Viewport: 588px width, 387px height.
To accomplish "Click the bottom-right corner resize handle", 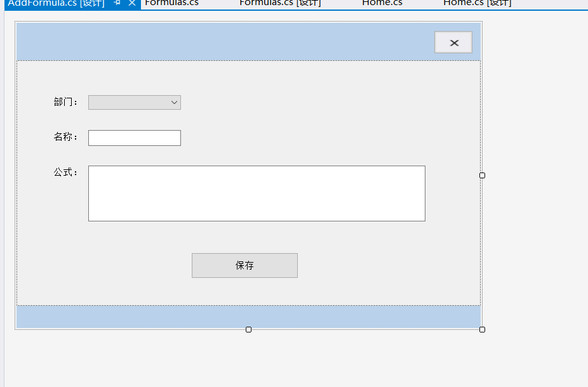I will click(x=482, y=330).
